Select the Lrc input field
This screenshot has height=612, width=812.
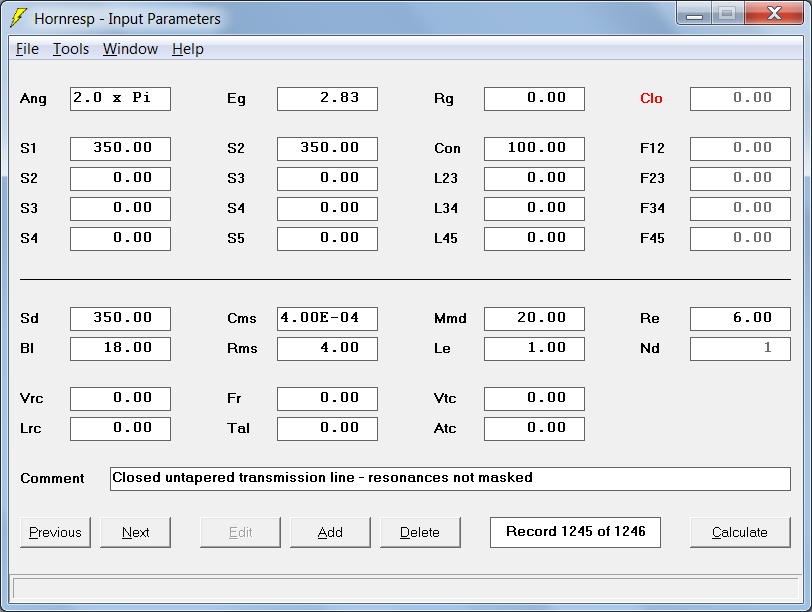point(120,429)
